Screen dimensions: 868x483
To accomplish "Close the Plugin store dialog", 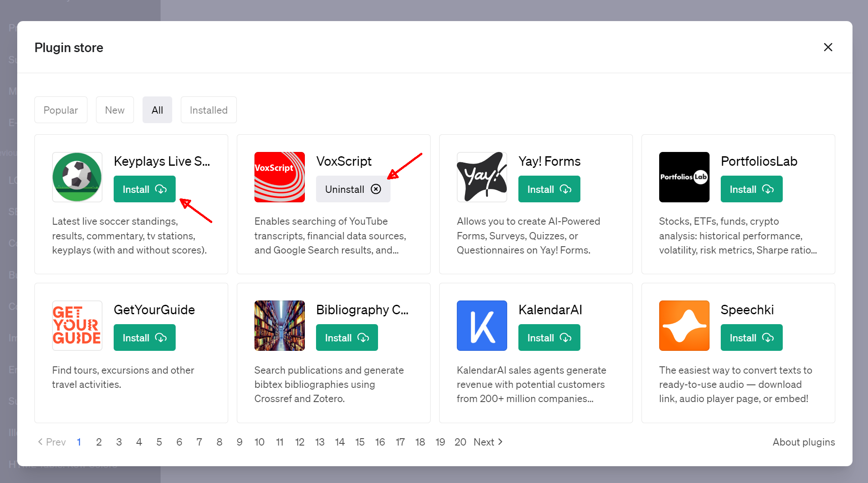I will (828, 47).
